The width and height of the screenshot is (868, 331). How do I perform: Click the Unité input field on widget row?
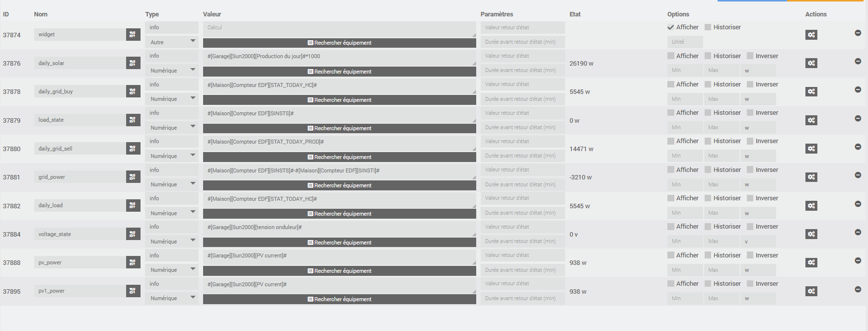pos(685,42)
